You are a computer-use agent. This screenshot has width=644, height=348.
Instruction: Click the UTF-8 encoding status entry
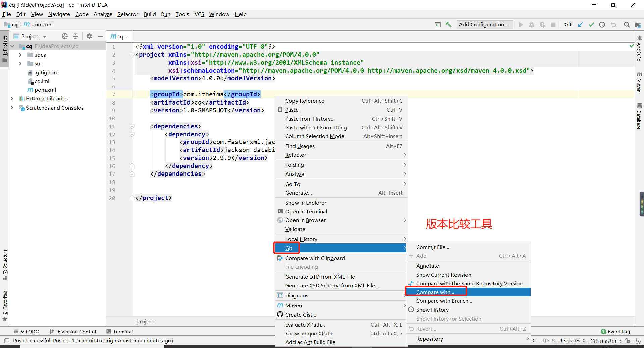click(x=547, y=341)
